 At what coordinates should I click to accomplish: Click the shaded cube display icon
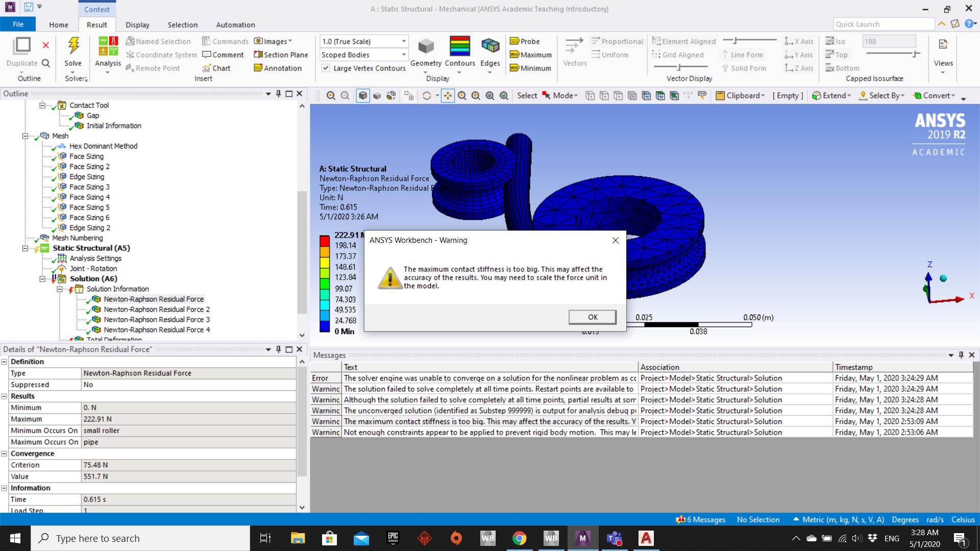click(362, 95)
